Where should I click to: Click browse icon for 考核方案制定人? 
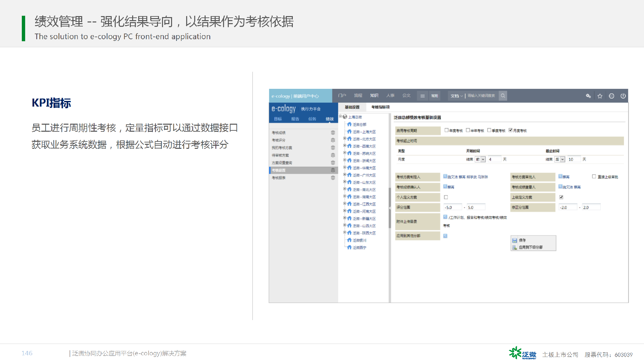(x=445, y=176)
